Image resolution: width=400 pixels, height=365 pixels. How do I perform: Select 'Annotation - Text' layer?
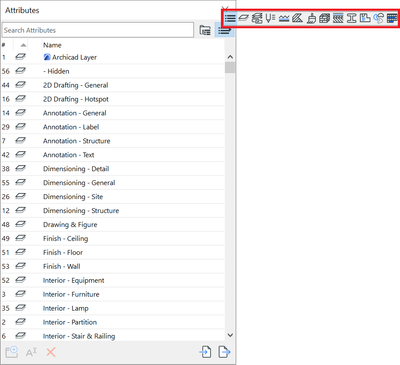tap(113, 155)
